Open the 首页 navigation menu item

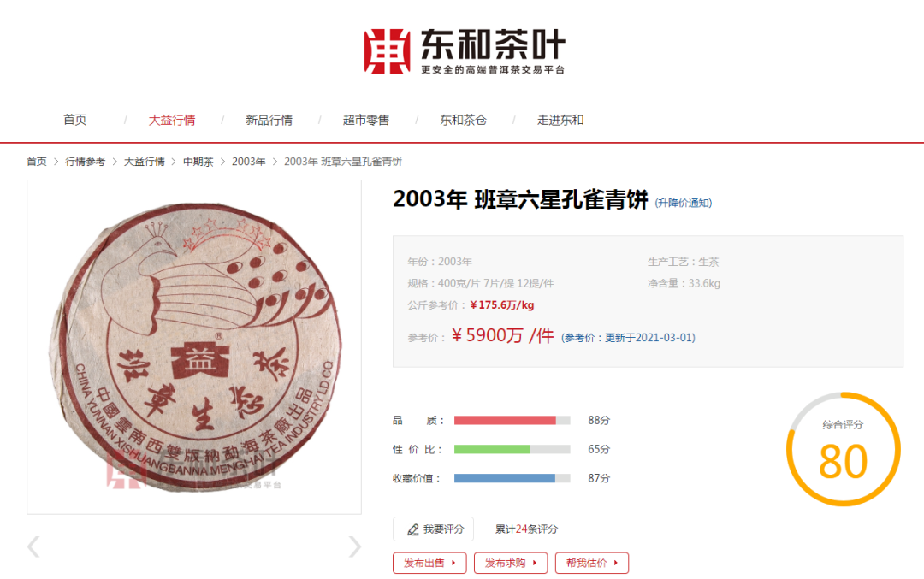click(x=74, y=120)
